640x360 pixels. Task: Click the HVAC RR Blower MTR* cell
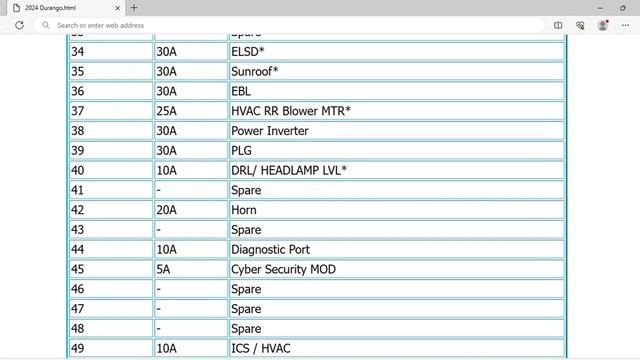coord(397,111)
